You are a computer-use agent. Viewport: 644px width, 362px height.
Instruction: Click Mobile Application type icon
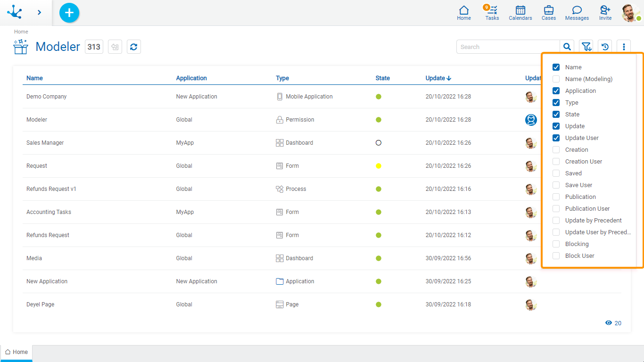click(280, 97)
